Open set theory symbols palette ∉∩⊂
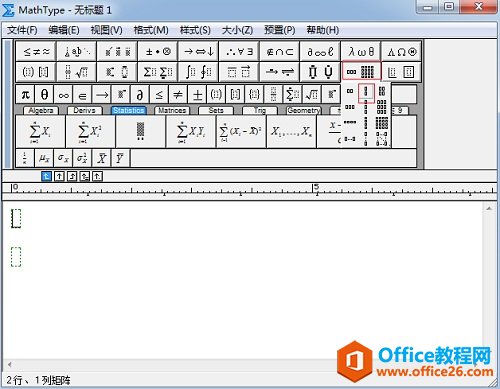The image size is (500, 389). coord(280,52)
